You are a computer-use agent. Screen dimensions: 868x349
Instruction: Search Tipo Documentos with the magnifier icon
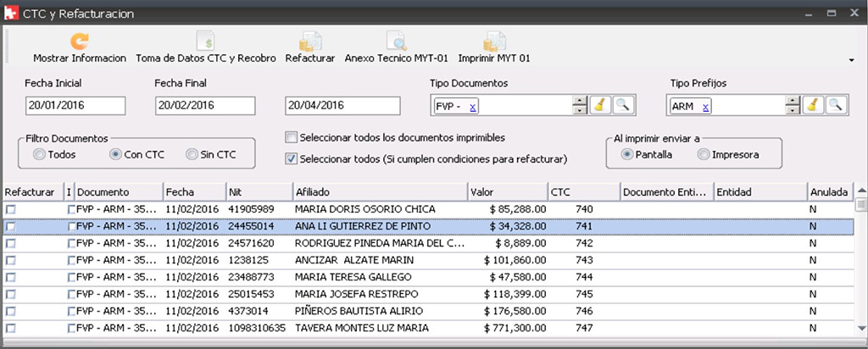623,105
